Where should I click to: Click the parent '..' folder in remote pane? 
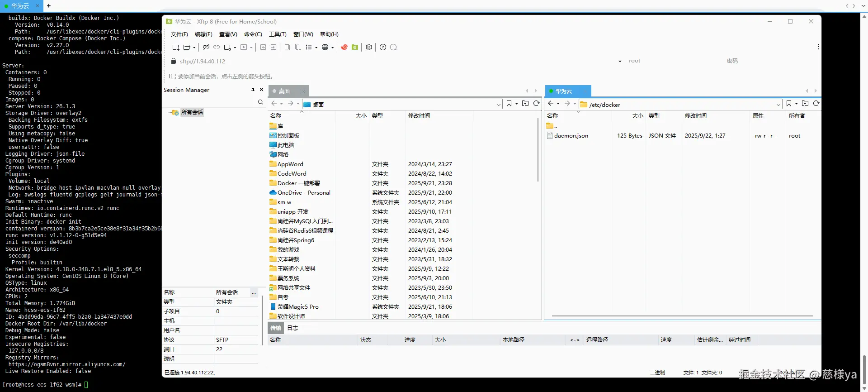552,126
